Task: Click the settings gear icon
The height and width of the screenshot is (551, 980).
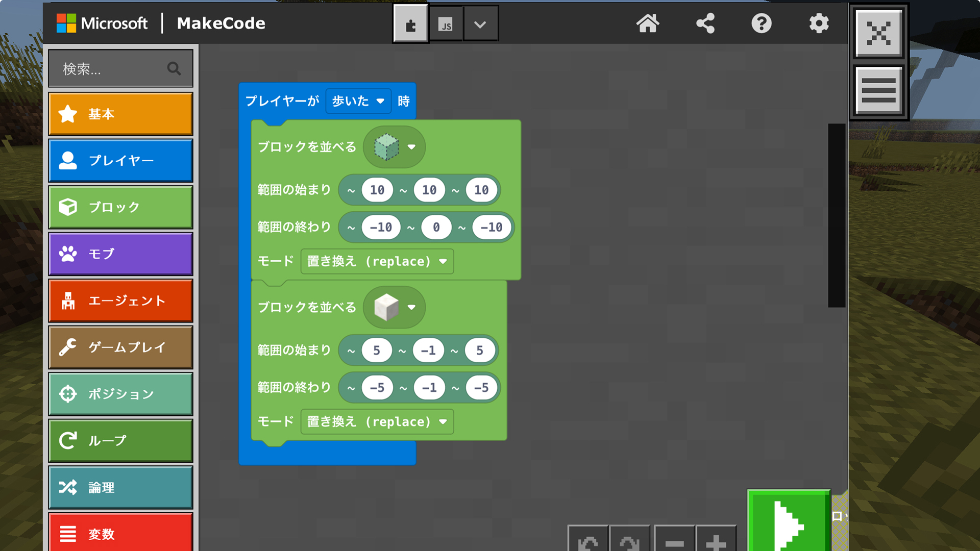Action: [820, 23]
